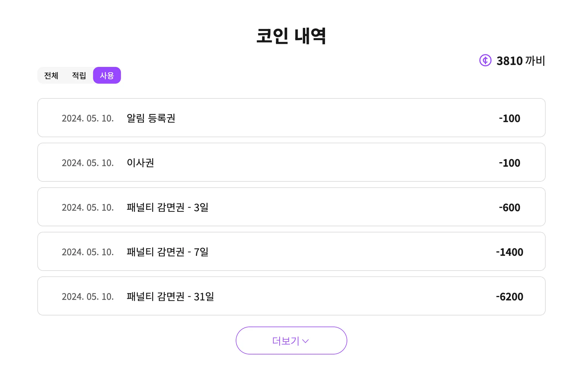Switch to the 전체 tab
588x374 pixels.
(51, 75)
